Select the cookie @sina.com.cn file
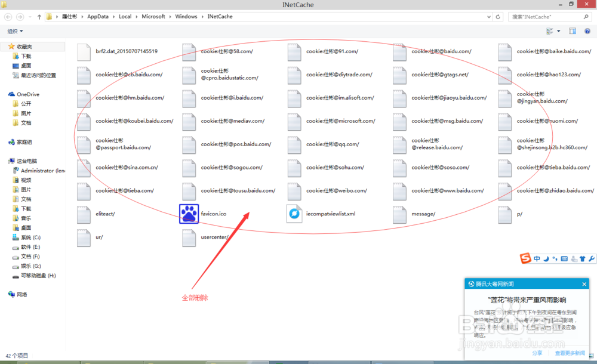This screenshot has height=364, width=597. (118, 168)
